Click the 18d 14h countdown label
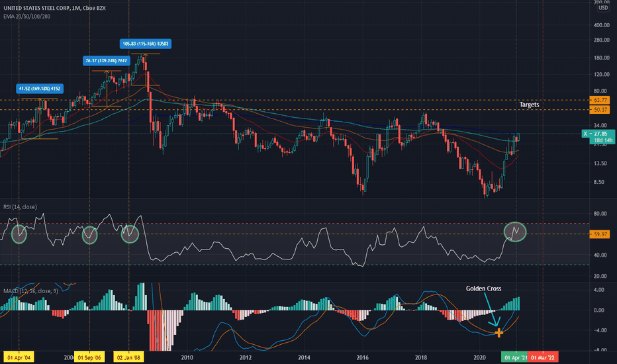Image resolution: width=617 pixels, height=364 pixels. coord(604,140)
